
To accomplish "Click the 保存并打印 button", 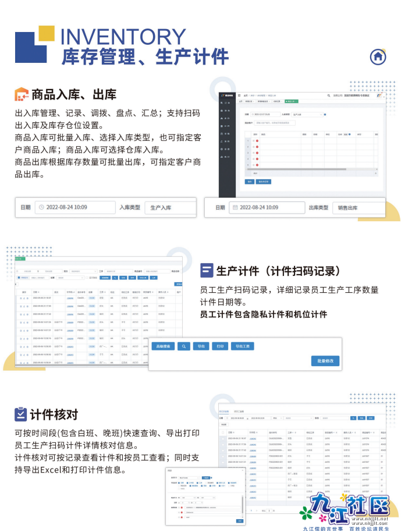I will (263, 182).
